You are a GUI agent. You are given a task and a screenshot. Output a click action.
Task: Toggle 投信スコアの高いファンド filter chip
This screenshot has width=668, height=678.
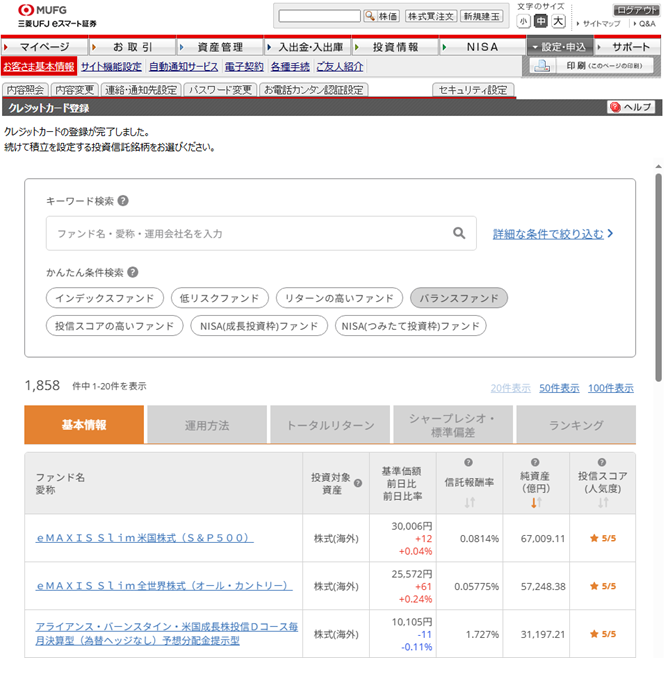(x=115, y=326)
